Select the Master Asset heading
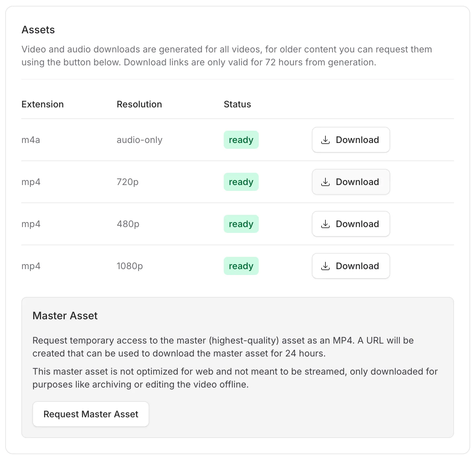Screen dimensions: 476x460 coord(65,315)
